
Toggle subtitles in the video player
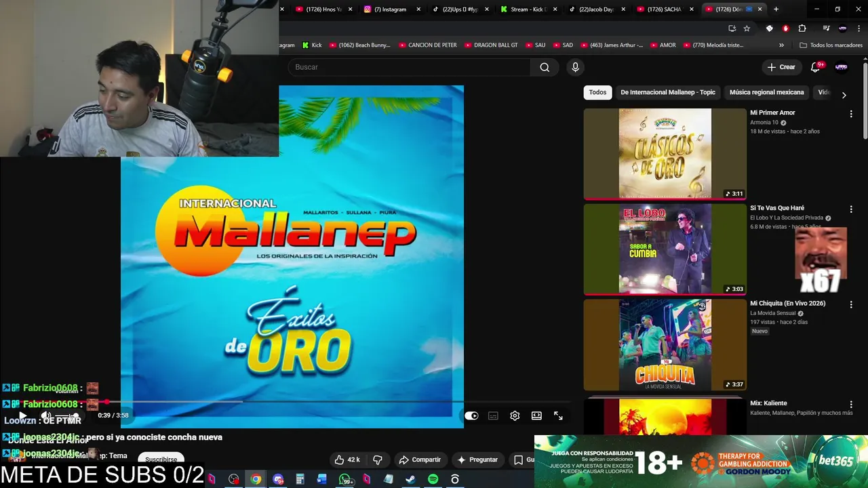pyautogui.click(x=493, y=415)
